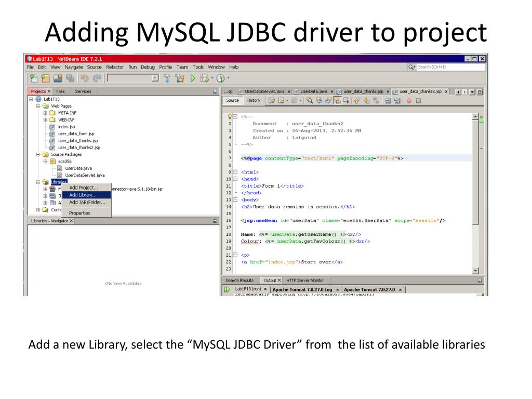
Task: Expand the META-INF folder
Action: (46, 113)
